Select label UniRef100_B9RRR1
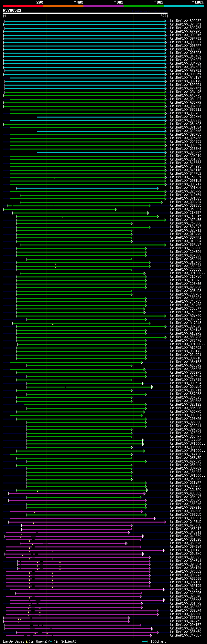This screenshot has width=207, height=644. click(186, 85)
